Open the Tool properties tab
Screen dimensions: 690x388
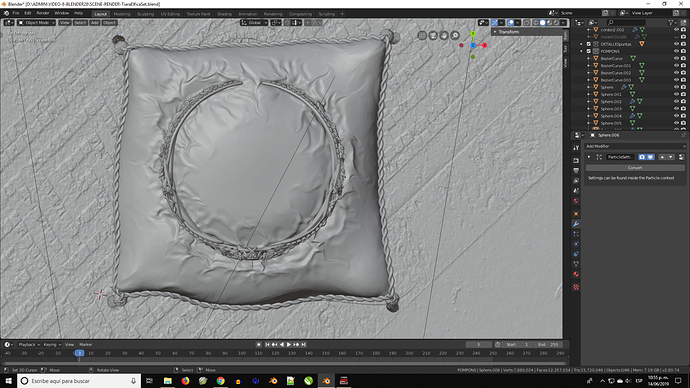[576, 148]
